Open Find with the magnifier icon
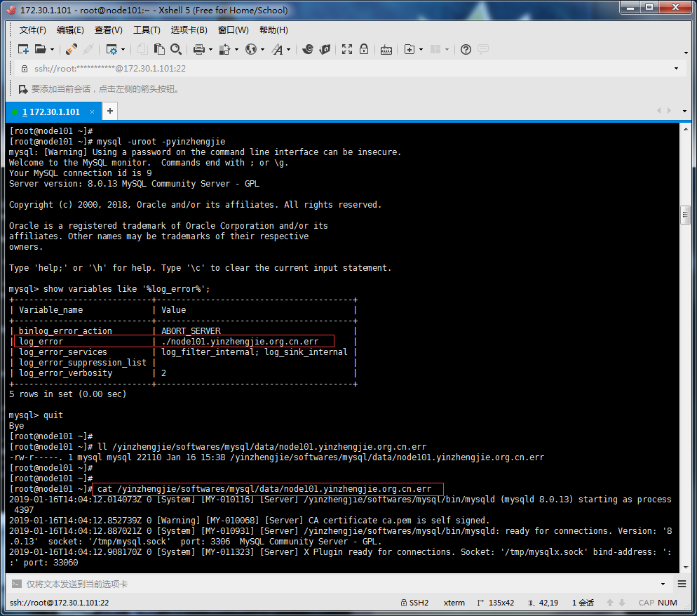Image resolution: width=697 pixels, height=616 pixels. tap(176, 49)
